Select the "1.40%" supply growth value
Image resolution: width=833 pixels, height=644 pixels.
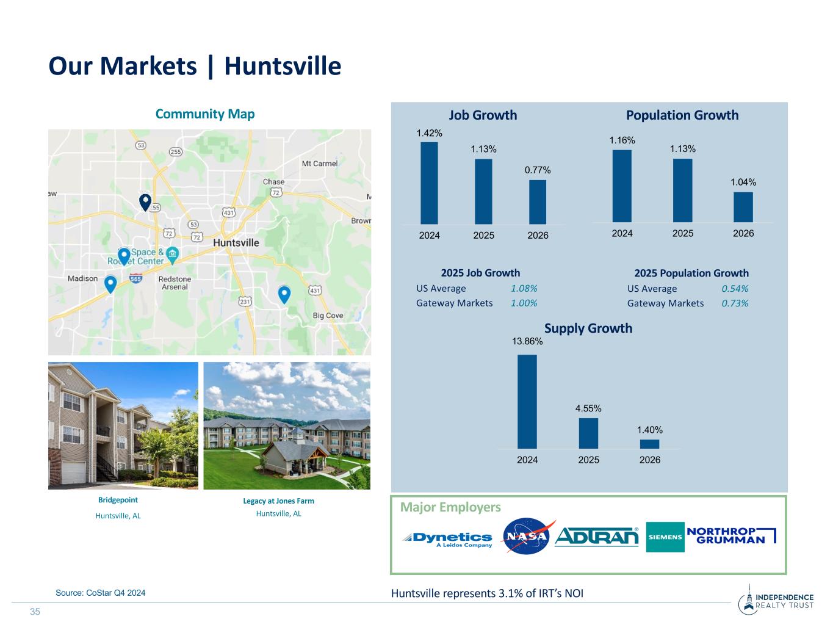(x=650, y=430)
